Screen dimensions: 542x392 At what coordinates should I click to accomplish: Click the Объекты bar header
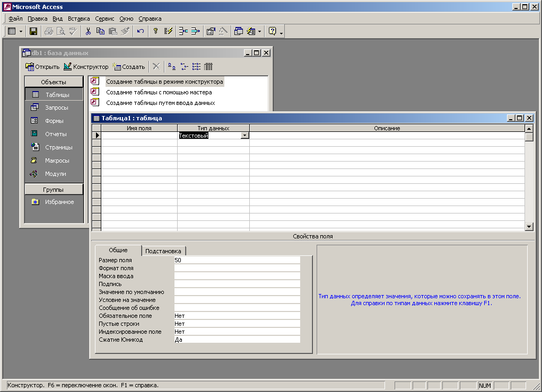tap(54, 82)
